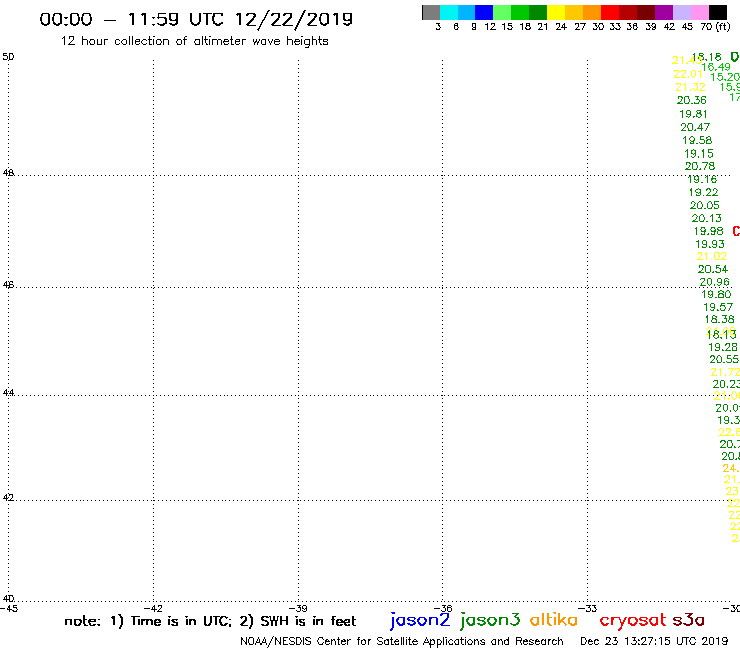Click the wave height value 20.13
Image resolution: width=740 pixels, height=650 pixels.
click(706, 218)
